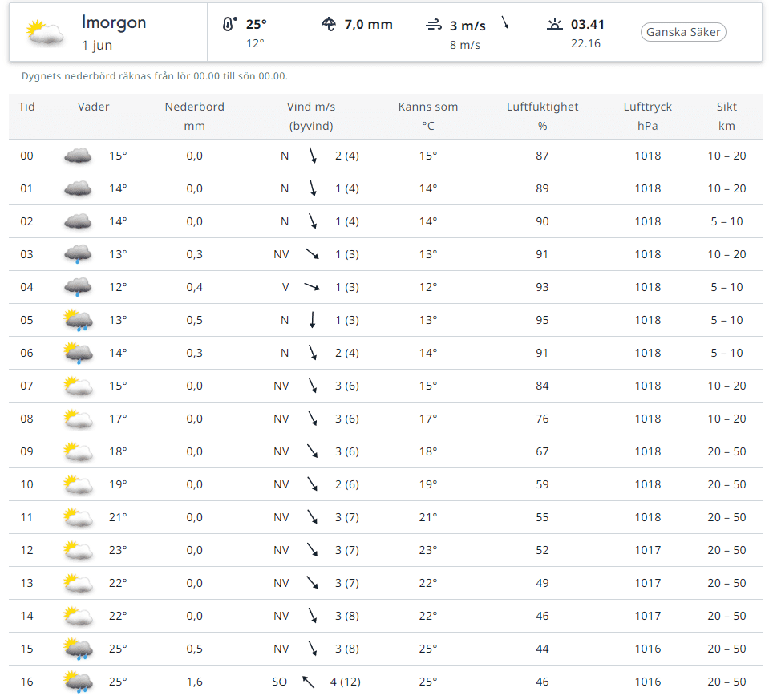Click the Sikt km column header
This screenshot has width=769, height=700.
(727, 116)
